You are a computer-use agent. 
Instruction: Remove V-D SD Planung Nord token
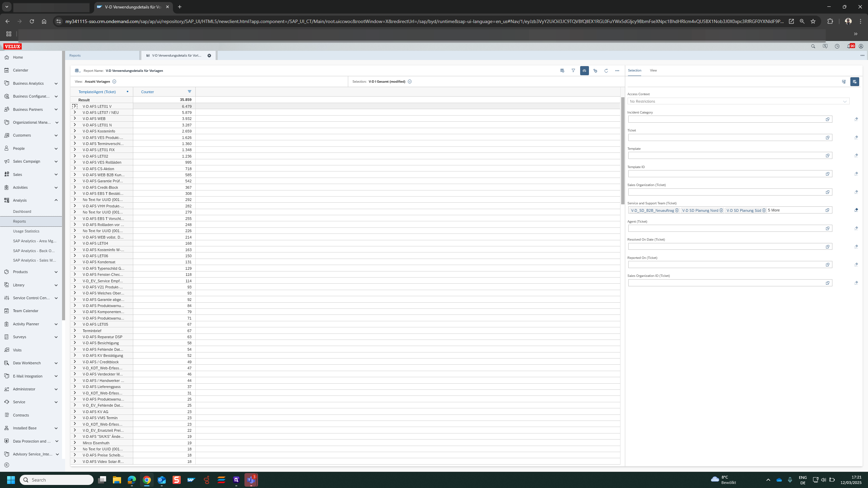(x=721, y=210)
